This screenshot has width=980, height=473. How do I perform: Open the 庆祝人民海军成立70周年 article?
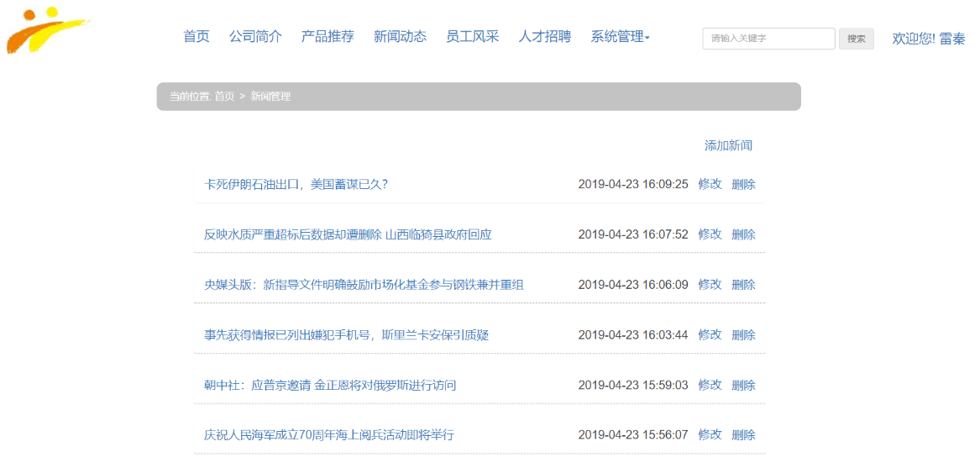click(x=328, y=435)
